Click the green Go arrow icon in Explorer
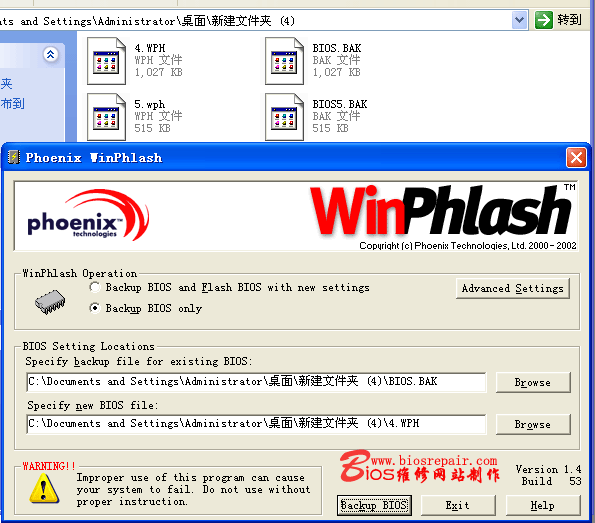 click(544, 20)
